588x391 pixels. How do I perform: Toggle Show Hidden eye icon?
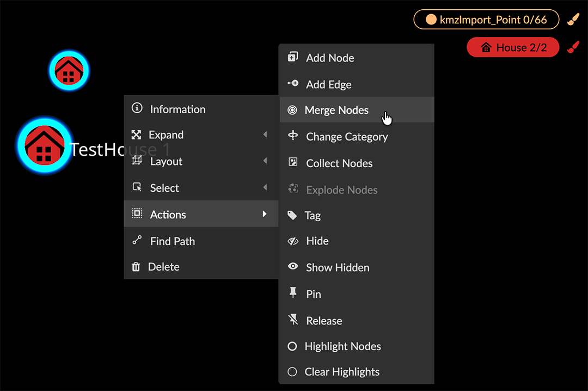pyautogui.click(x=293, y=267)
